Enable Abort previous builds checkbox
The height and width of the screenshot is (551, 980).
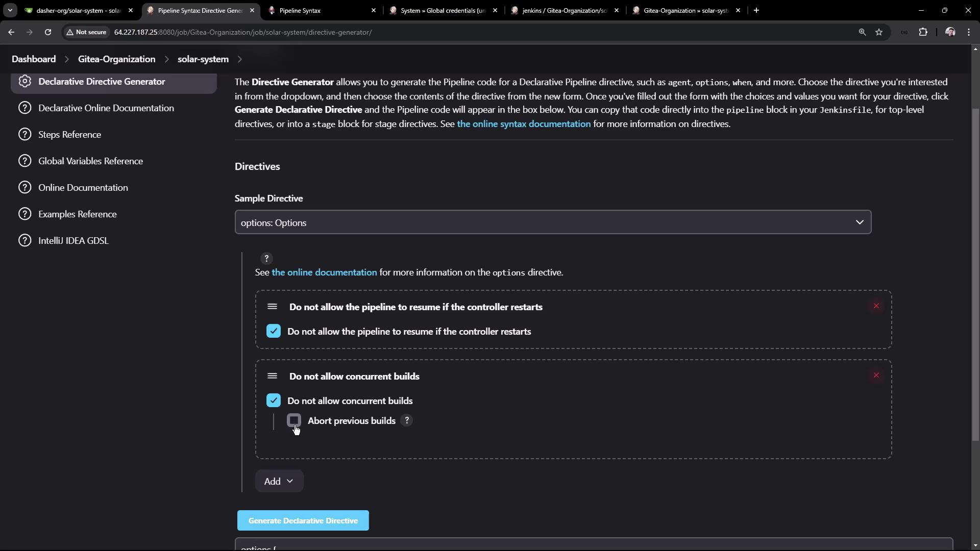(294, 420)
